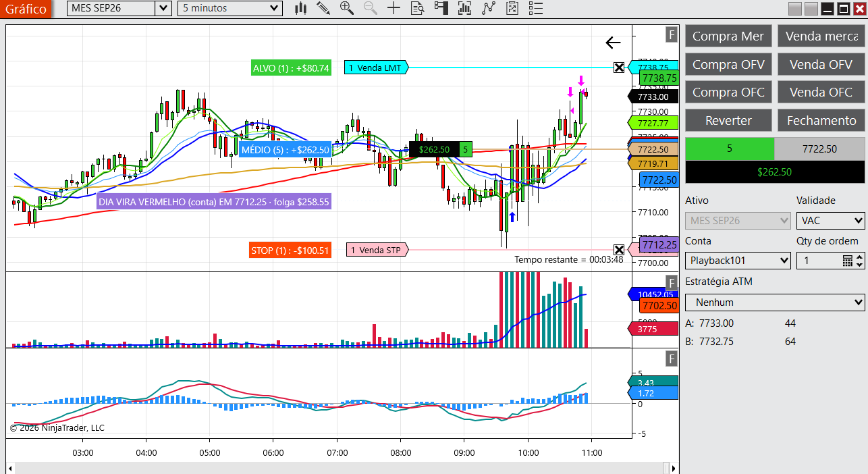Screen dimensions: 868x474
Task: Click the Compra Mer button
Action: tap(728, 36)
